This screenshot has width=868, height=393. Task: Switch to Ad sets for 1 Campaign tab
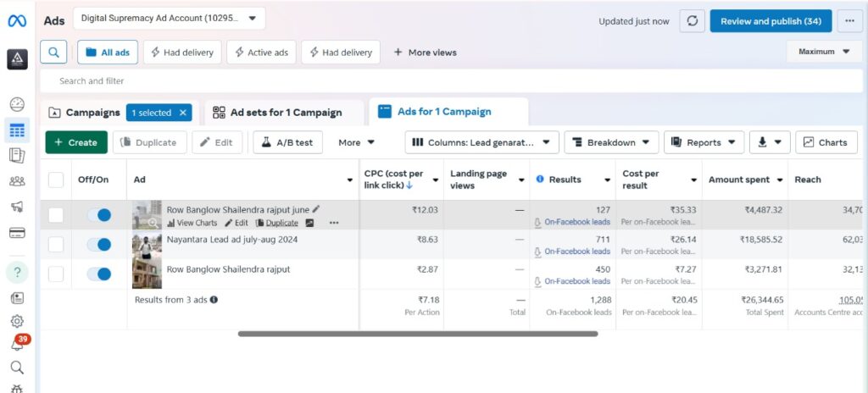pos(284,113)
